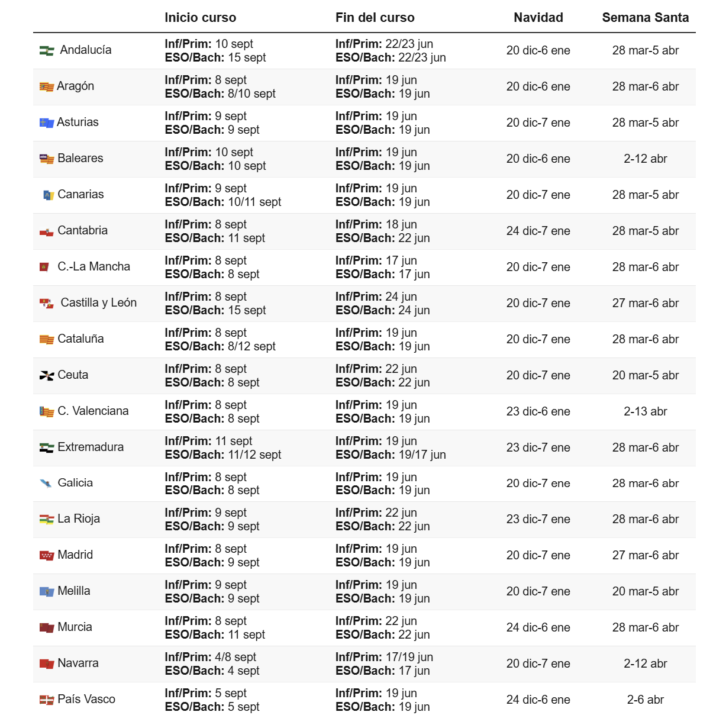Click the Cantabria flag icon
The image size is (713, 728).
47,232
